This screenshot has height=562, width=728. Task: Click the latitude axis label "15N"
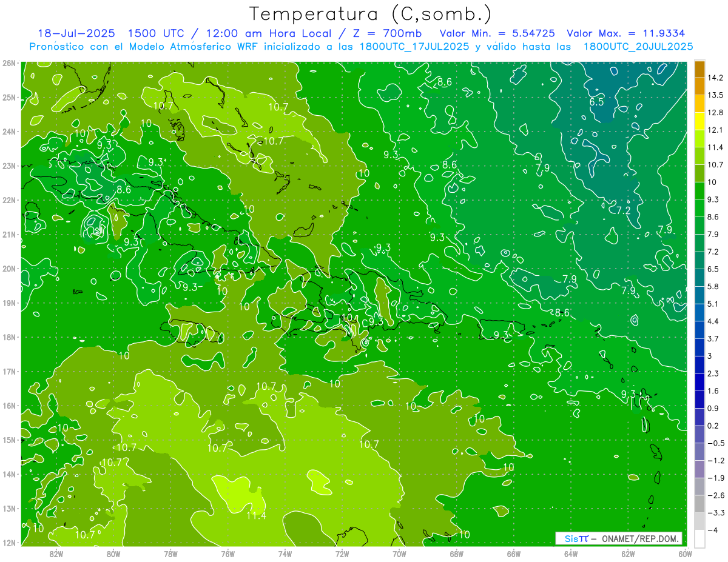click(x=8, y=440)
